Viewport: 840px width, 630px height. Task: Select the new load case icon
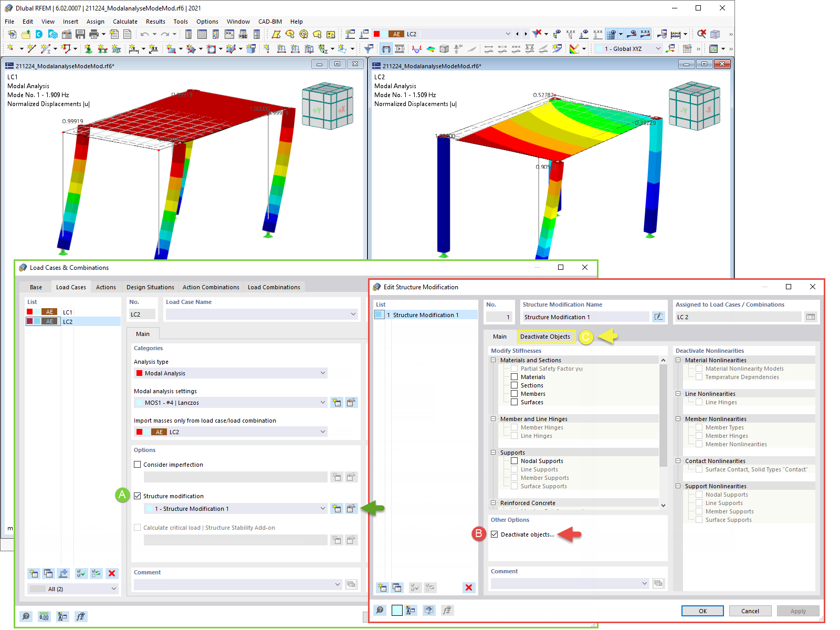click(x=34, y=573)
